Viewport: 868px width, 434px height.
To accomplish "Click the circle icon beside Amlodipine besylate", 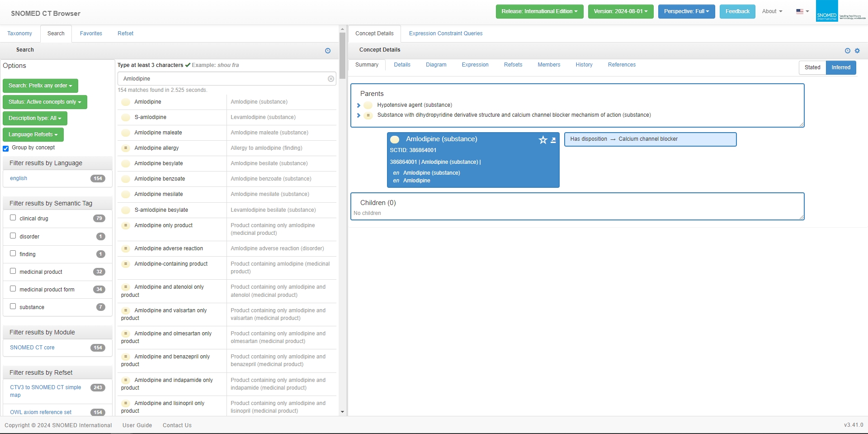I will coord(126,163).
